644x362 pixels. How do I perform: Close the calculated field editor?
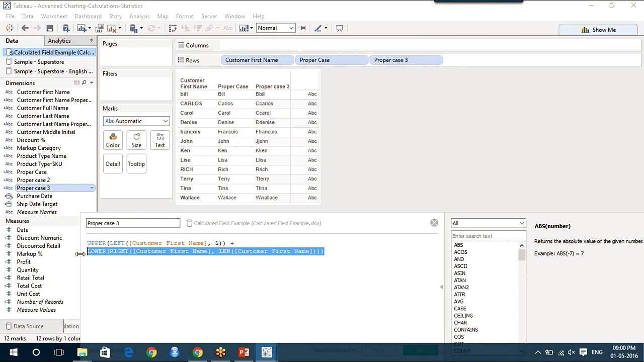434,223
